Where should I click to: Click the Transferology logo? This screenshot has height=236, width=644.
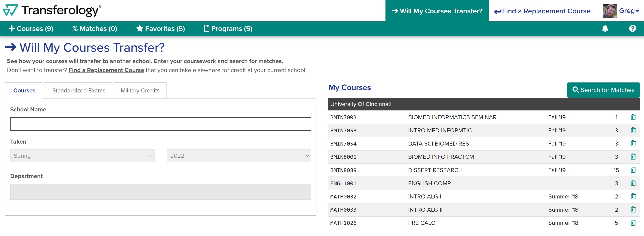tap(52, 10)
